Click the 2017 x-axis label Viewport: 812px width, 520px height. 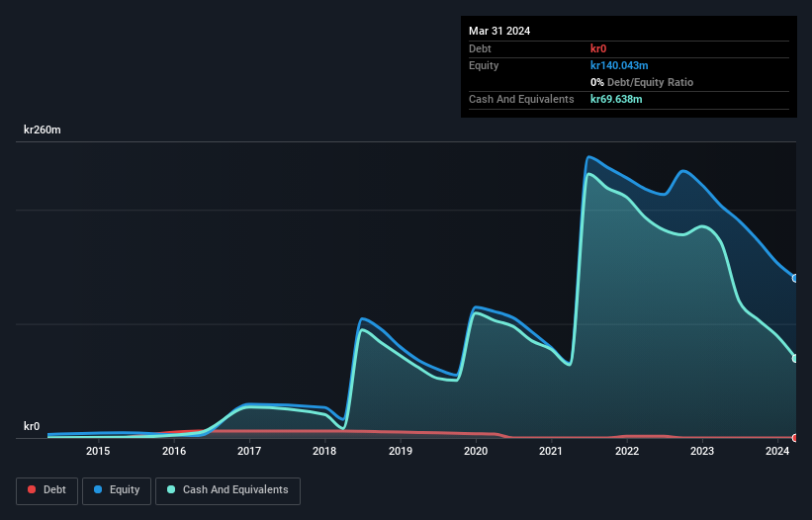(x=249, y=451)
